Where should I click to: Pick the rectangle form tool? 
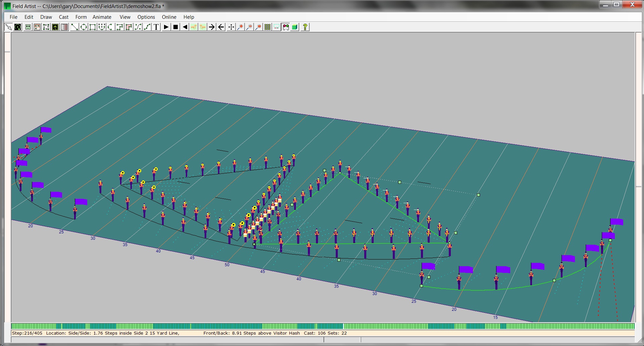pos(93,27)
